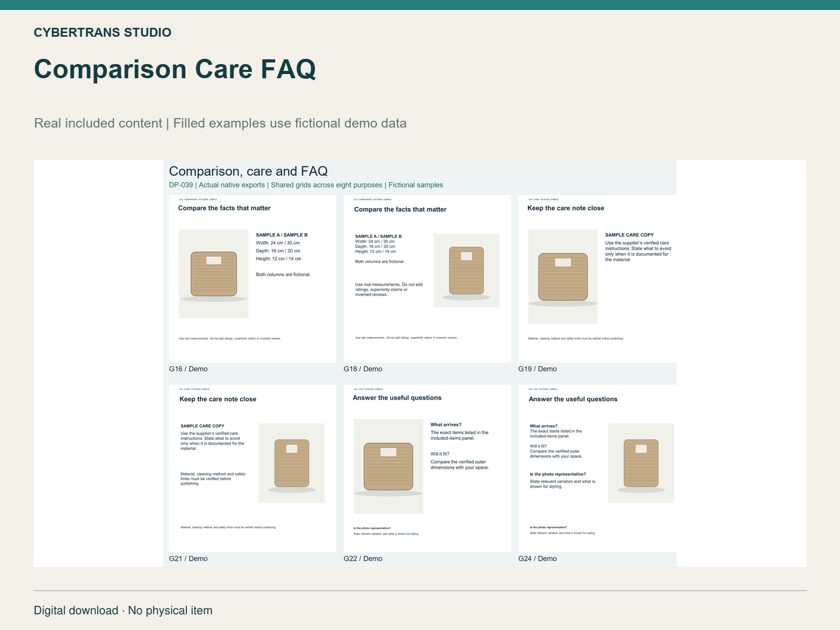
Task: Open the G21 / Demo preview thumbnail
Action: [253, 468]
